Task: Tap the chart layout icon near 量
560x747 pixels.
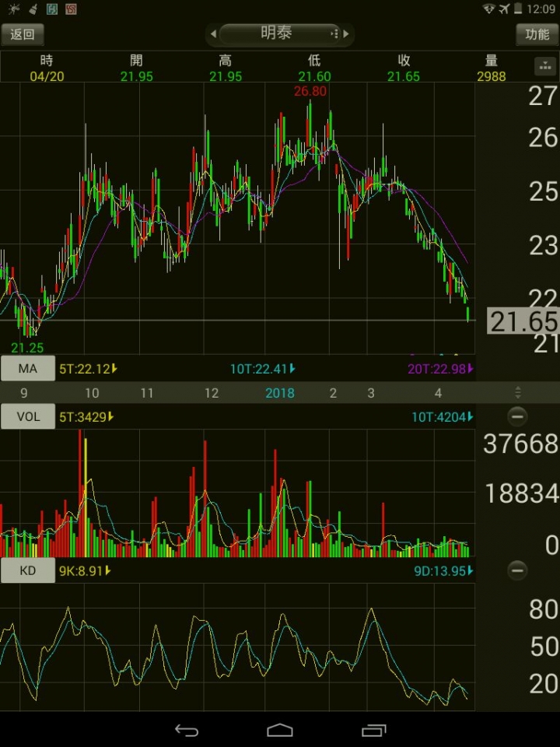Action: click(x=544, y=67)
